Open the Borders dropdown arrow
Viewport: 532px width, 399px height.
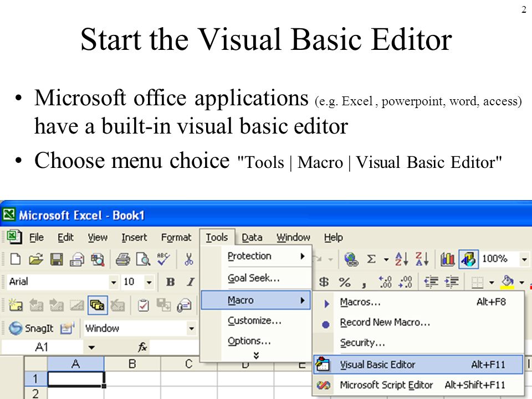click(x=492, y=282)
